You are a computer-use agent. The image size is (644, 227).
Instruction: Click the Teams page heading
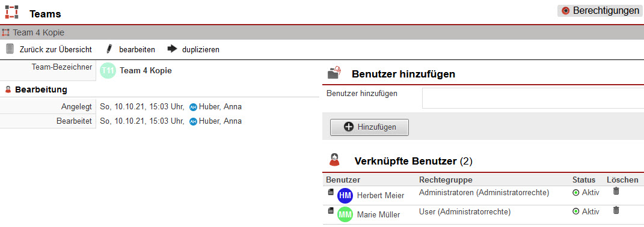click(45, 14)
